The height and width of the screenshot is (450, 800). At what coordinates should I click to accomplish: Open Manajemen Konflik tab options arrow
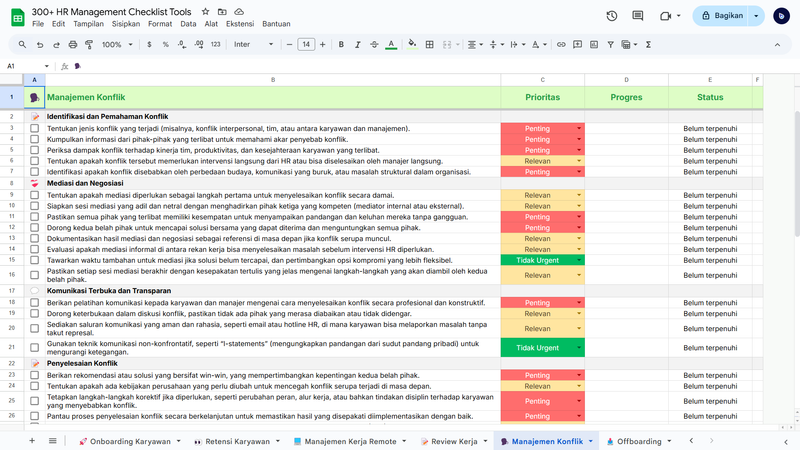click(590, 441)
